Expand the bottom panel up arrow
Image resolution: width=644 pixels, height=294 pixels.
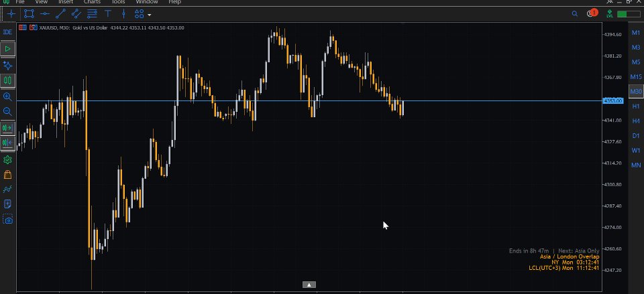click(309, 285)
